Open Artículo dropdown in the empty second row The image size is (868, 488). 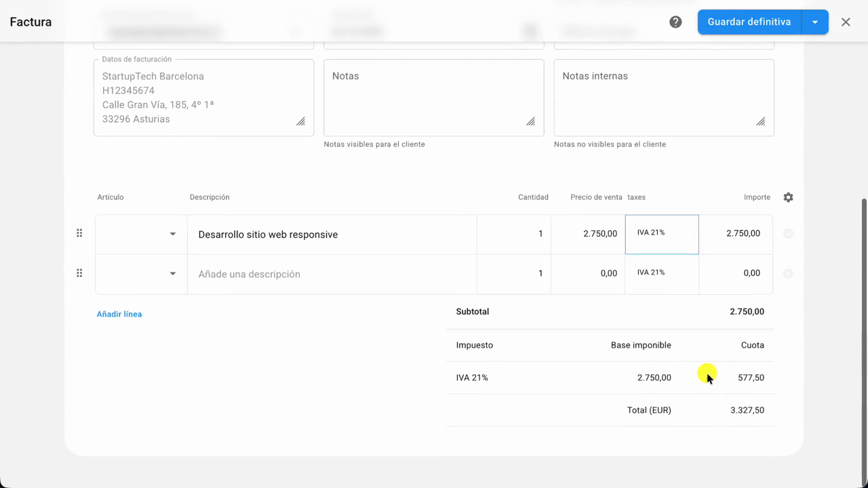141,274
